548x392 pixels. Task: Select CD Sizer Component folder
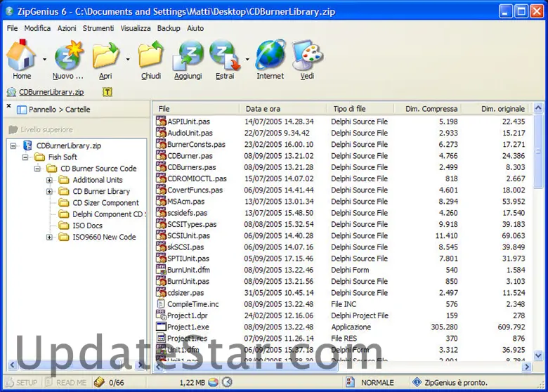(x=105, y=203)
